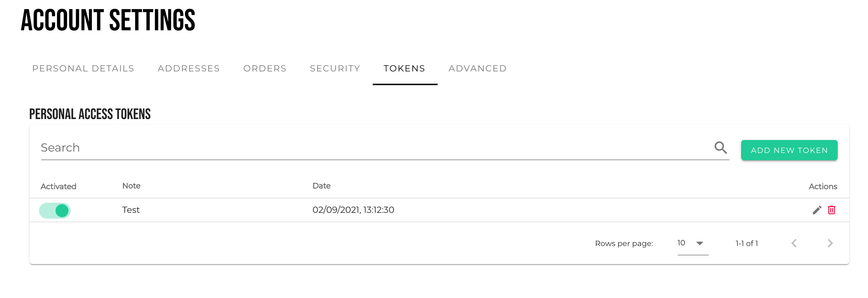This screenshot has width=868, height=298.
Task: Click the Actions column header
Action: [x=823, y=187]
